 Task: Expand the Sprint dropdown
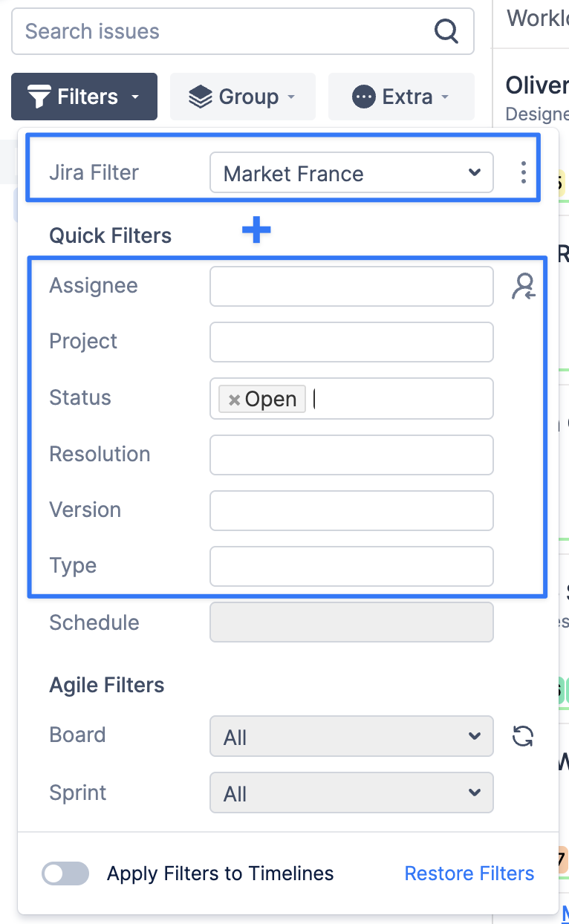pos(351,793)
